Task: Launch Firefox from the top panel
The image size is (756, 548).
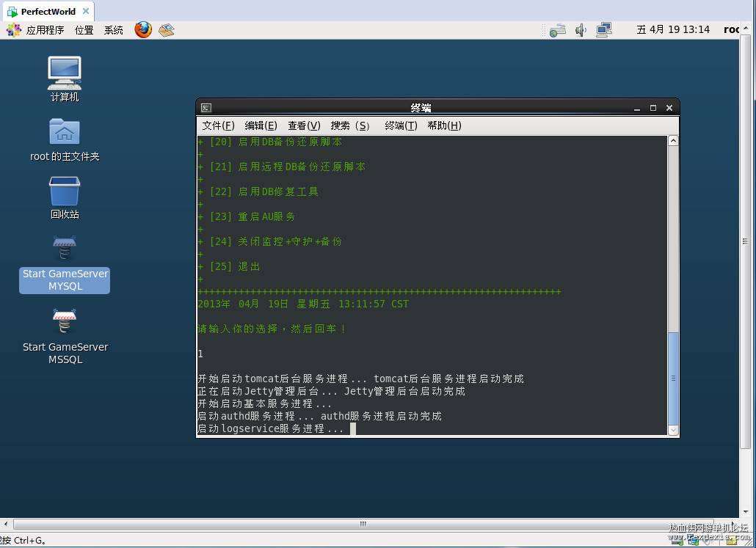Action: [143, 30]
